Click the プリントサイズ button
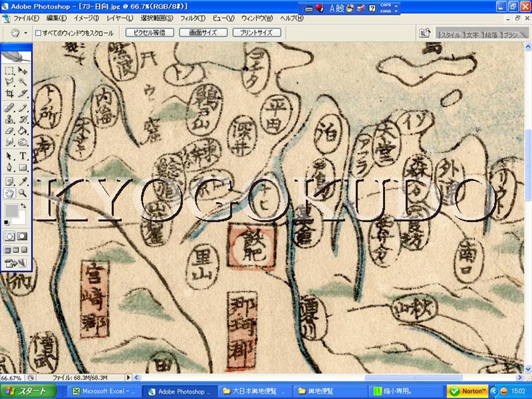 [257, 33]
